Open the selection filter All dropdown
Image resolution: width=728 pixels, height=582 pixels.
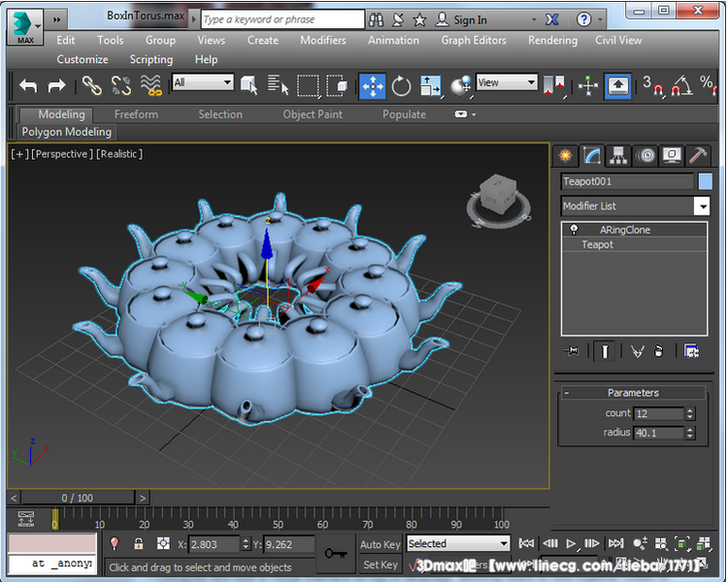point(203,82)
